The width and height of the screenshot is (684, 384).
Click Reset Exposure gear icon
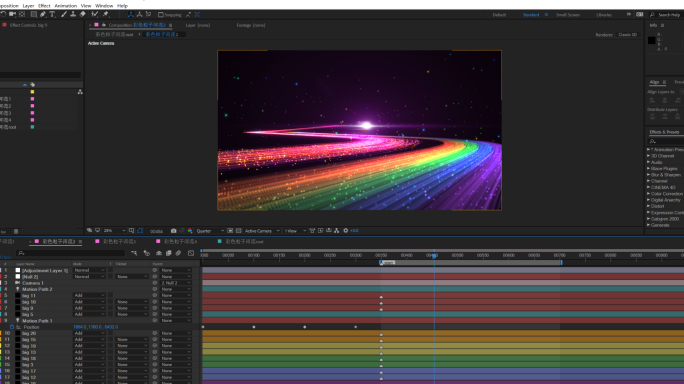(345, 230)
